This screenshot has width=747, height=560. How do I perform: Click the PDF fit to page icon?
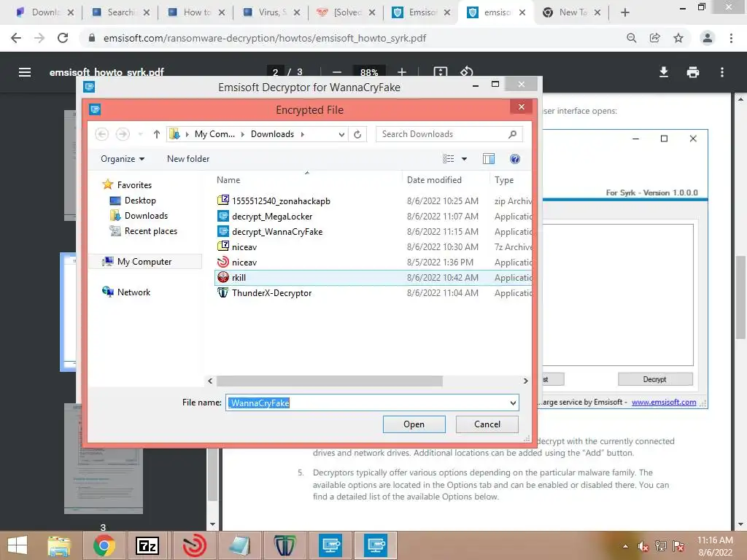click(x=440, y=71)
